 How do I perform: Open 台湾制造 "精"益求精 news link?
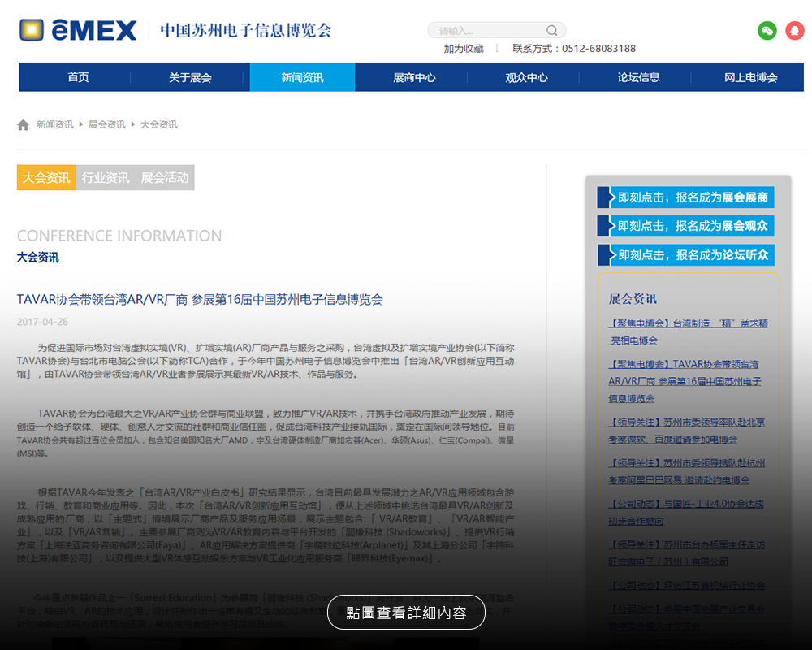click(689, 331)
